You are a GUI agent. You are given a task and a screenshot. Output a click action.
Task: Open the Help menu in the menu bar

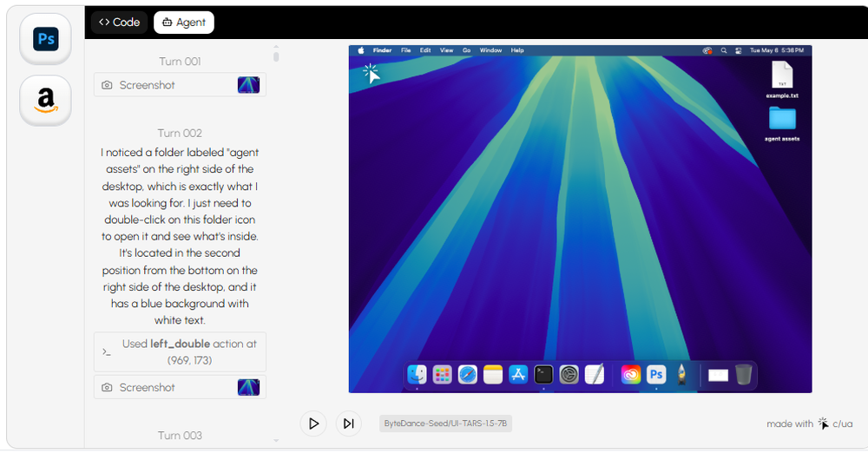[x=517, y=50]
